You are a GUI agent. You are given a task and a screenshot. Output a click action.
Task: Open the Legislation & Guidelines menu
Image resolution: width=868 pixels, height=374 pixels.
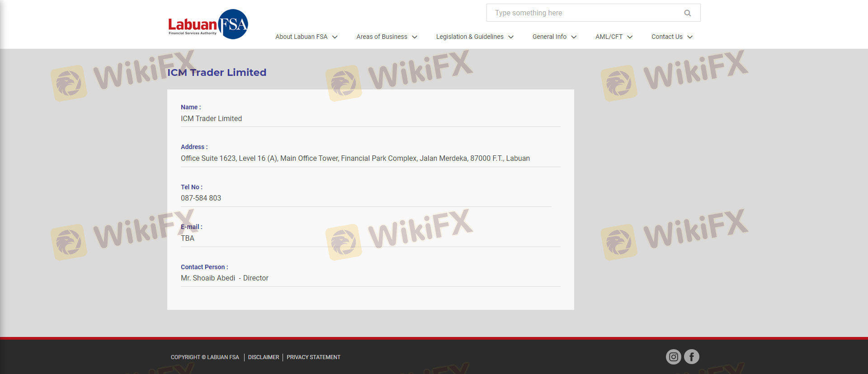tap(470, 37)
